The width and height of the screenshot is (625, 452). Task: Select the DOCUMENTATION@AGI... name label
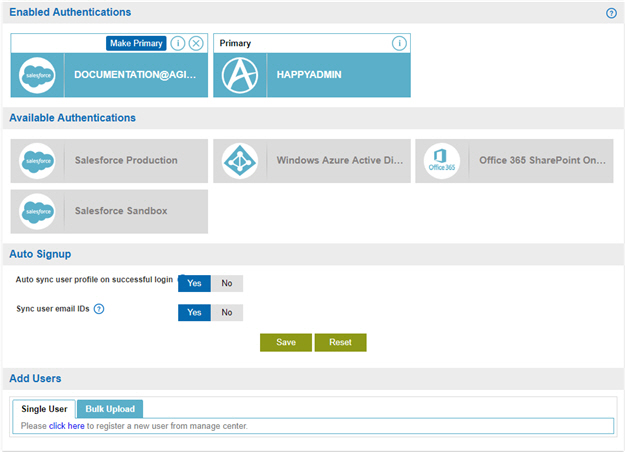(x=135, y=75)
